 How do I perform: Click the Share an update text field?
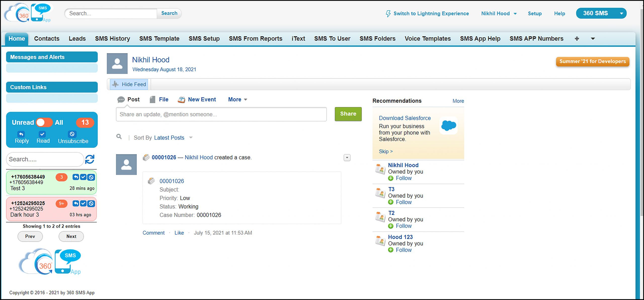click(x=221, y=114)
